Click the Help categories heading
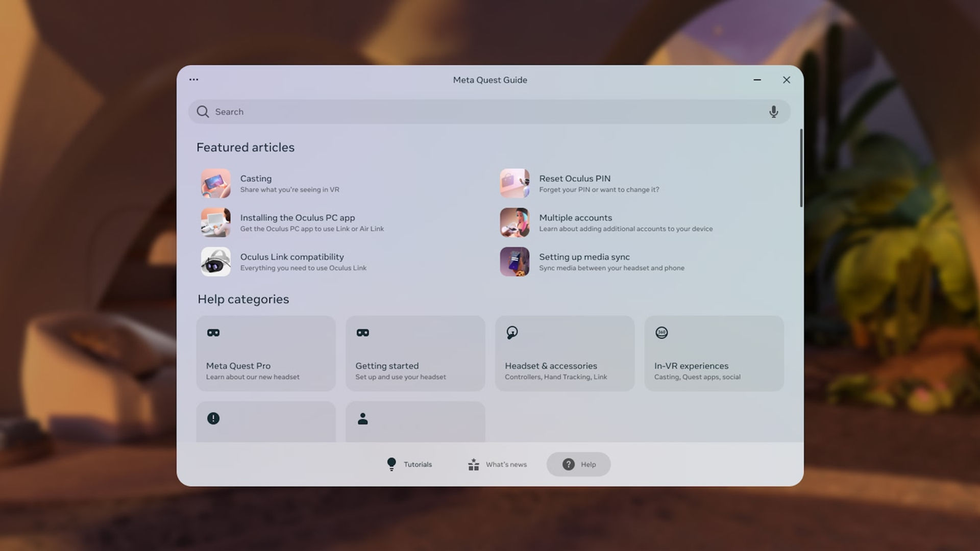 coord(243,299)
